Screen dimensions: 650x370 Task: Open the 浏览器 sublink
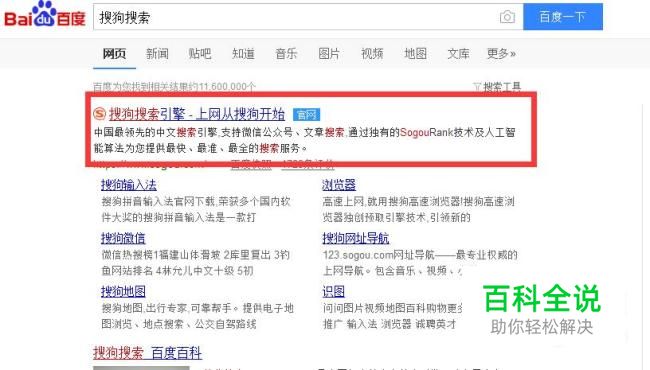(x=339, y=185)
